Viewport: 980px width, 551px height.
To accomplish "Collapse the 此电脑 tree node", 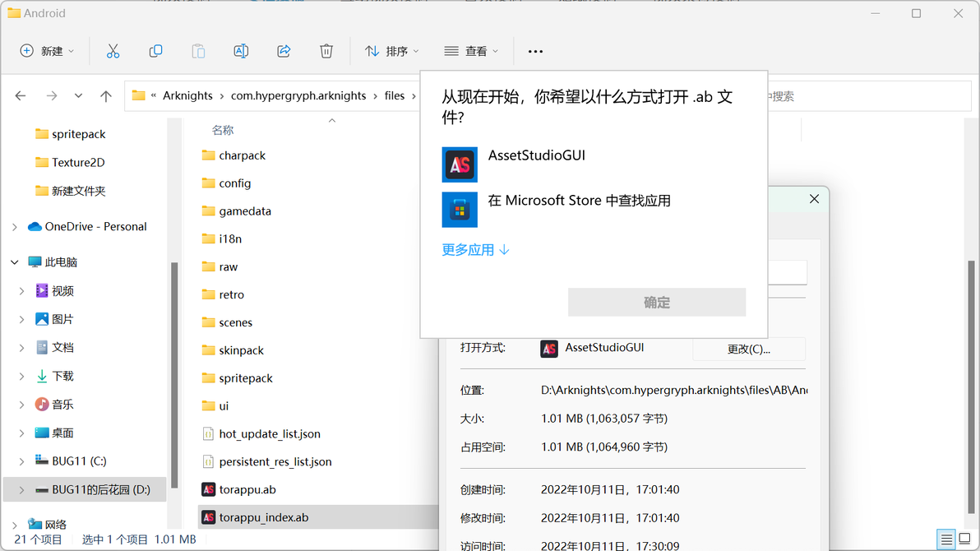I will 14,262.
